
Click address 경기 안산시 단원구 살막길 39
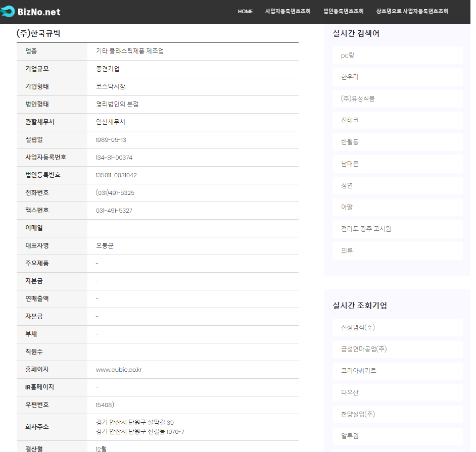pyautogui.click(x=135, y=423)
